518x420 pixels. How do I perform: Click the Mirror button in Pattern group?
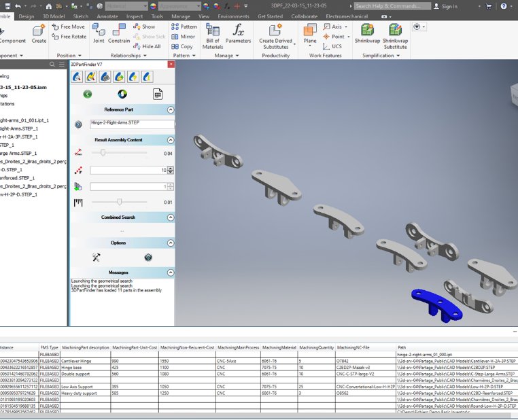[183, 37]
